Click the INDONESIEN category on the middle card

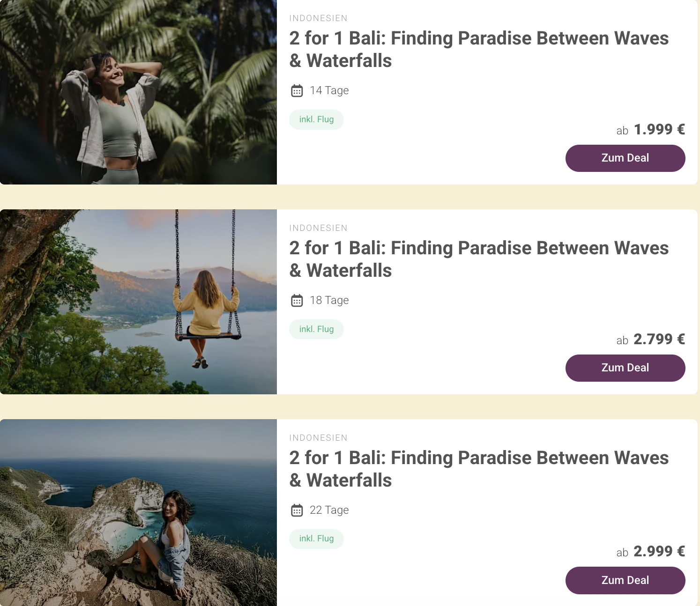(x=318, y=228)
